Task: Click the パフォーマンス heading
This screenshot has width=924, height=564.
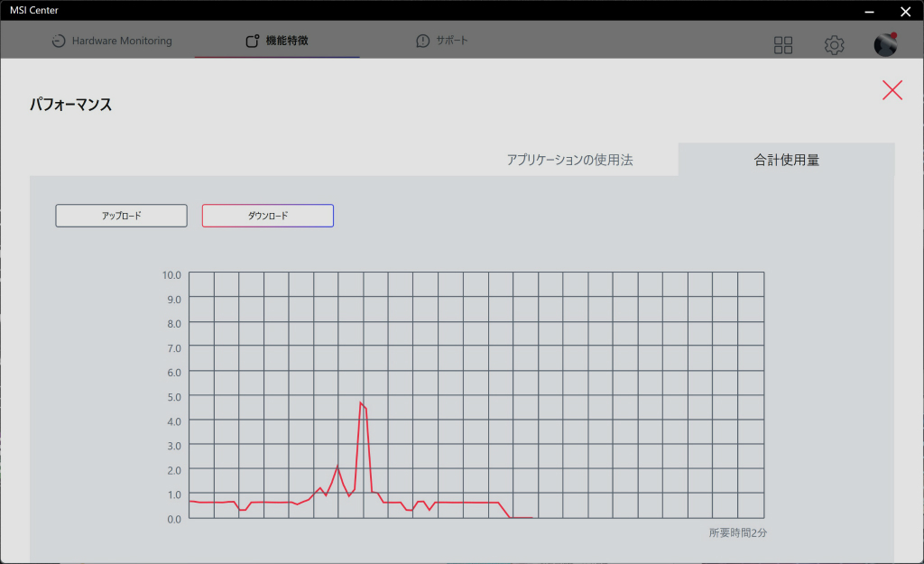Action: click(x=70, y=105)
